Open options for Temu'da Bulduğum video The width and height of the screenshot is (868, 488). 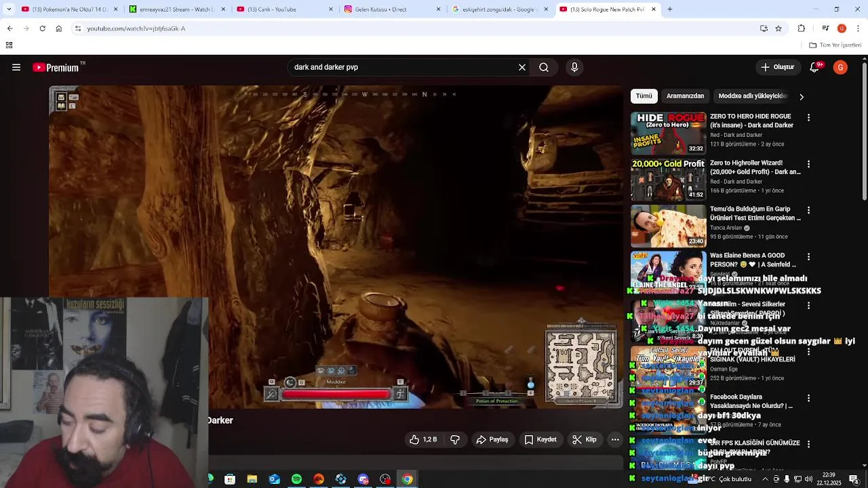808,210
